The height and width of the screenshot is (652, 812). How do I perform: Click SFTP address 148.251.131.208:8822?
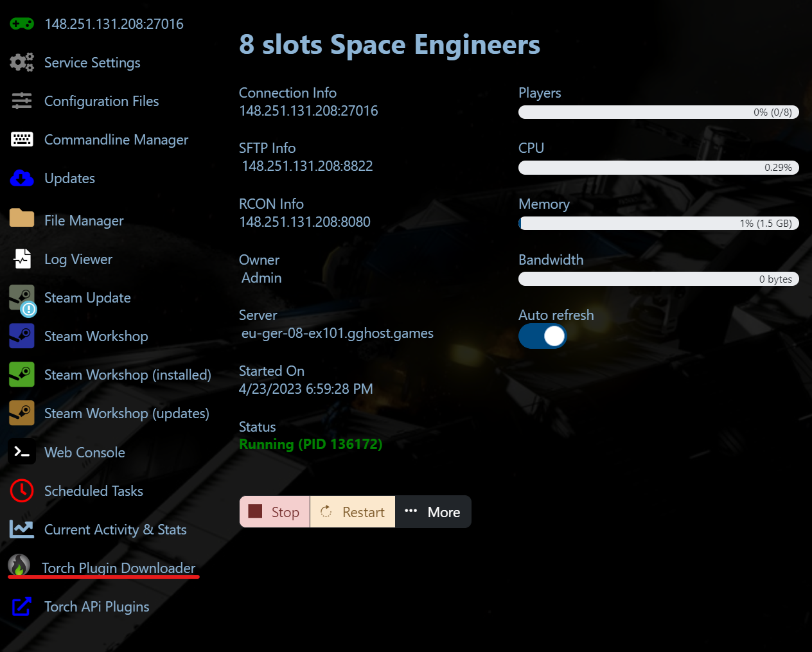coord(307,166)
